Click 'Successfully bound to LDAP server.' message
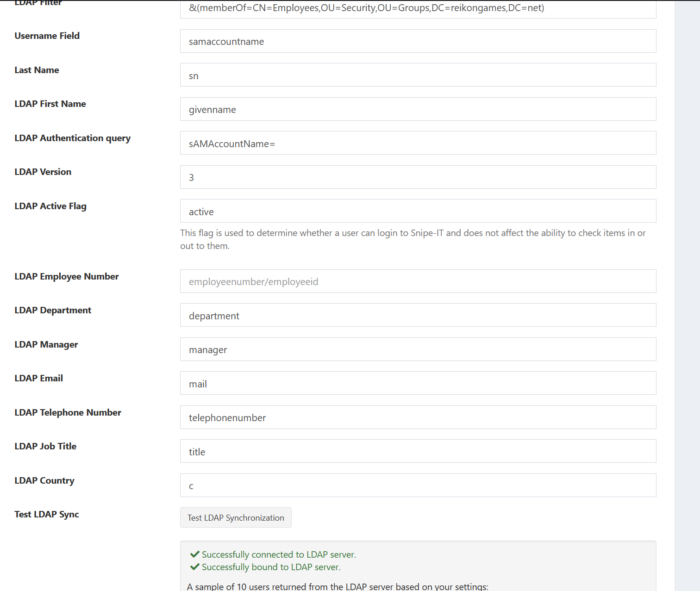This screenshot has height=591, width=700. [x=271, y=567]
